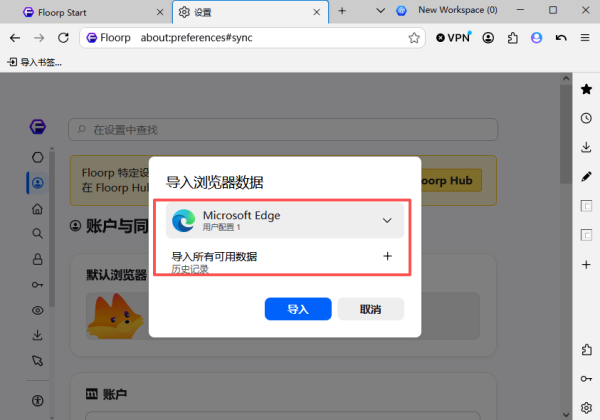
Task: Select the download arrow settings category
Action: (38, 335)
